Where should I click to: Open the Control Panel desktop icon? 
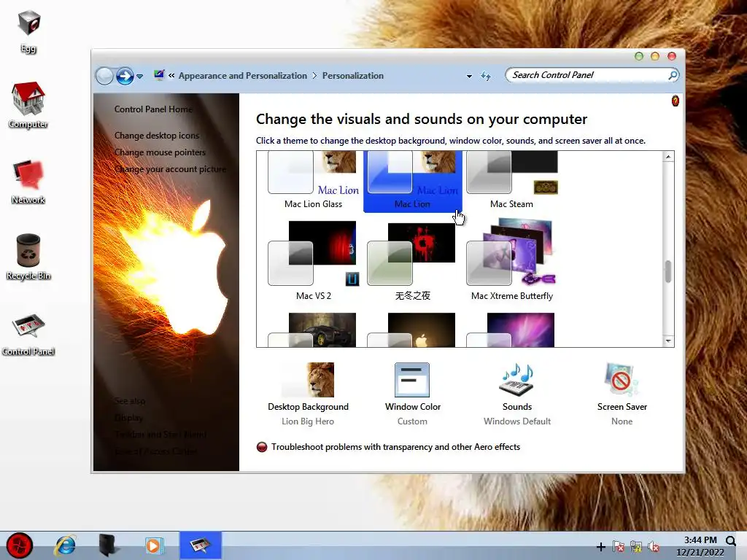pyautogui.click(x=28, y=335)
